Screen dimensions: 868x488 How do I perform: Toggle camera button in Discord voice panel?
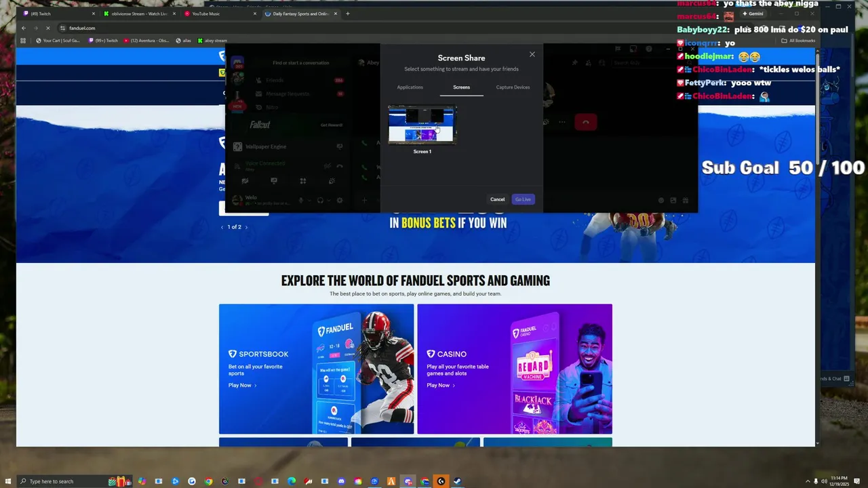245,181
